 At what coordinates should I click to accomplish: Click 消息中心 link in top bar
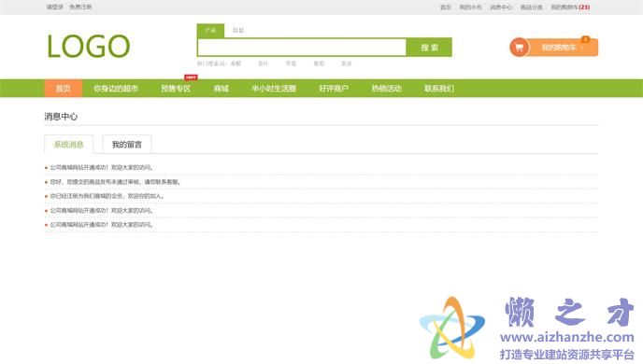pos(501,7)
